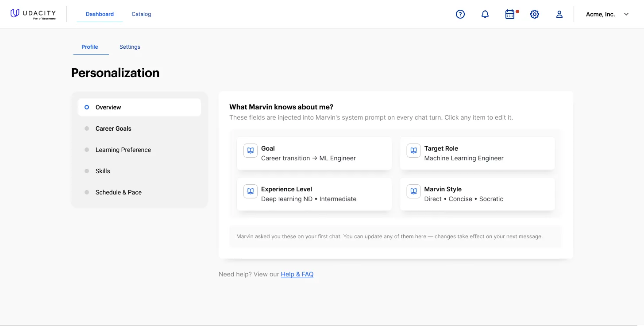
Task: Edit the Goal card
Action: [x=314, y=153]
